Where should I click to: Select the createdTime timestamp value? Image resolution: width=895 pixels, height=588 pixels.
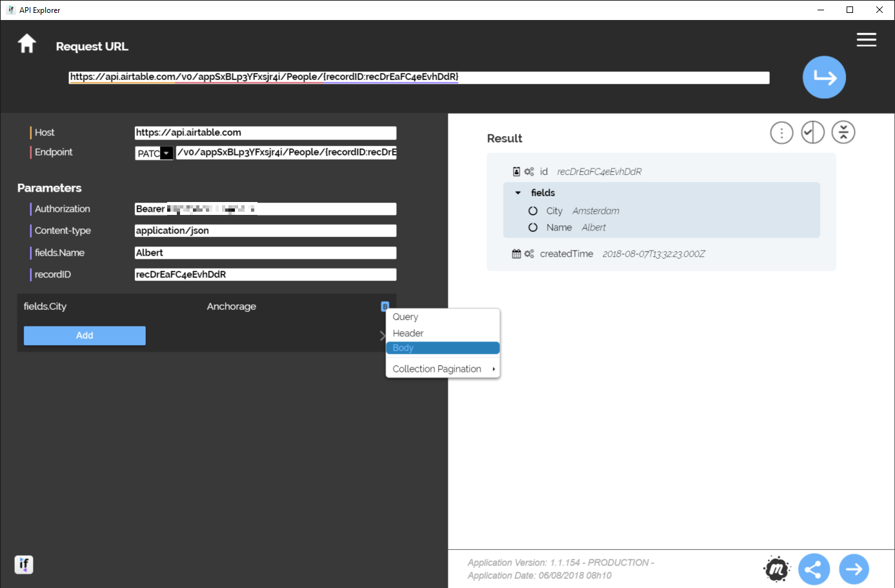[x=654, y=254]
